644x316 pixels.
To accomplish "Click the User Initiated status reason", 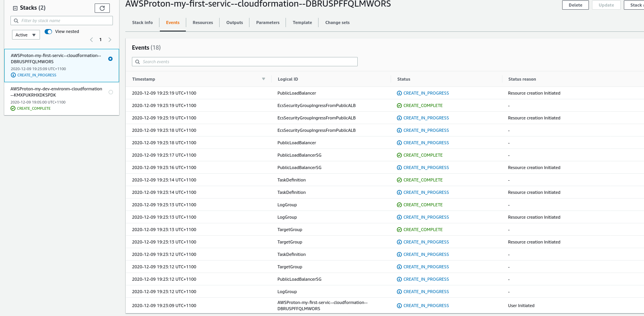I will click(x=521, y=306).
